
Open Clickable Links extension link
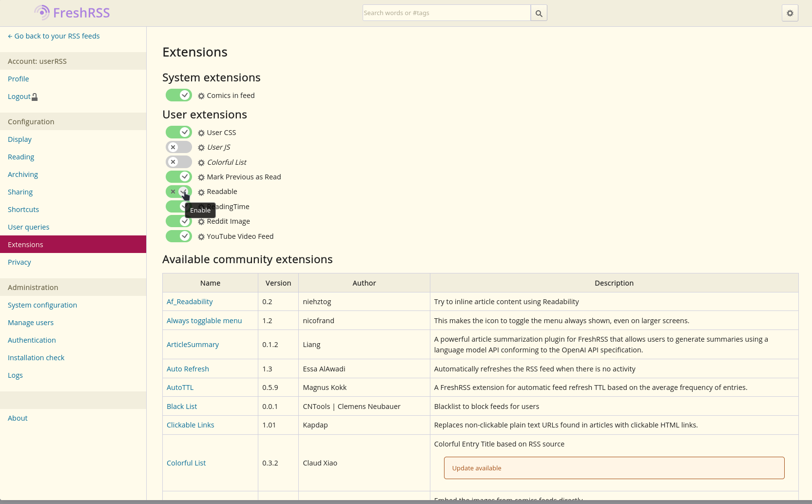pyautogui.click(x=190, y=425)
